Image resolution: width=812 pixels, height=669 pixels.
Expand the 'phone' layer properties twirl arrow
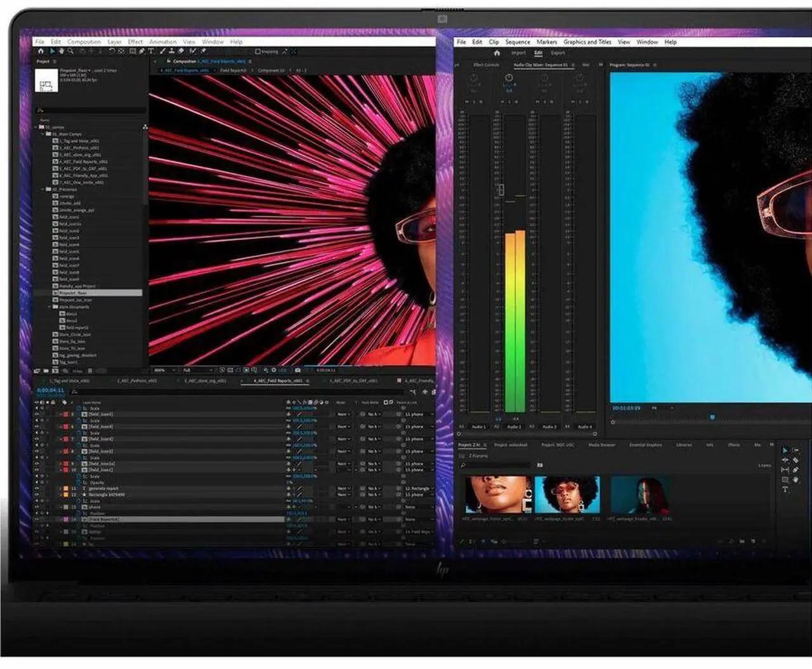(62, 507)
